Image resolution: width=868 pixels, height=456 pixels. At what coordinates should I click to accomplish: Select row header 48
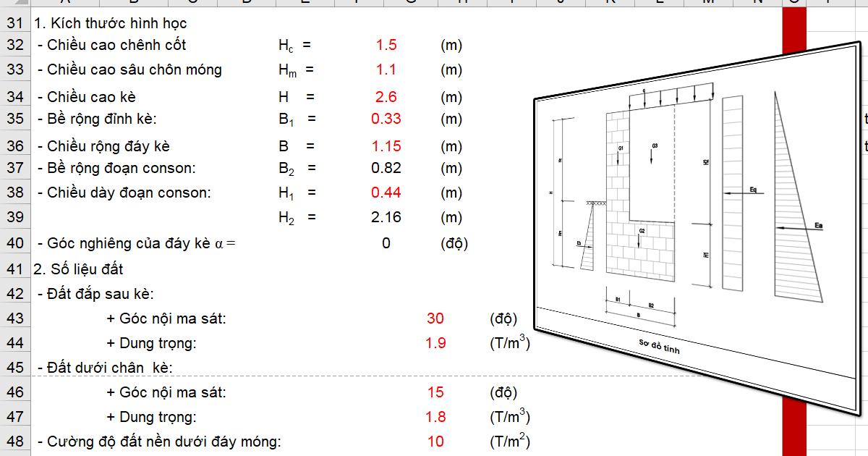15,442
